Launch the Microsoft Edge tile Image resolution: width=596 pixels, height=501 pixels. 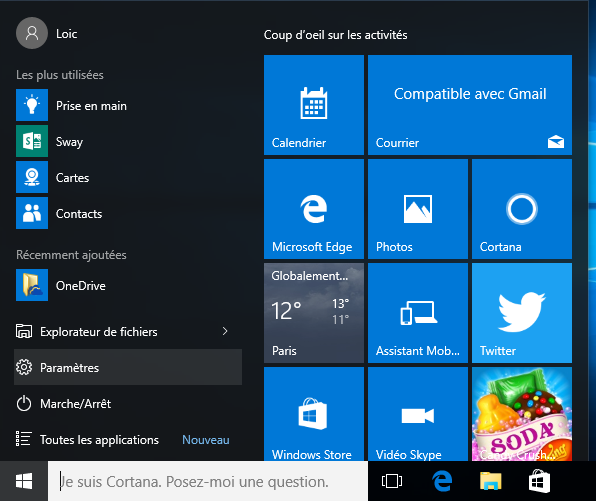pos(314,209)
